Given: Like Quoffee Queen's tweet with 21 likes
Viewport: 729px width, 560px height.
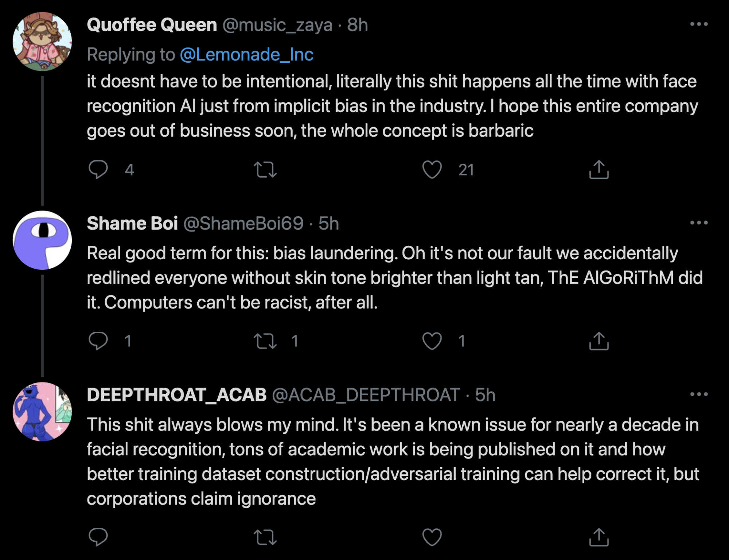Looking at the screenshot, I should (x=432, y=170).
